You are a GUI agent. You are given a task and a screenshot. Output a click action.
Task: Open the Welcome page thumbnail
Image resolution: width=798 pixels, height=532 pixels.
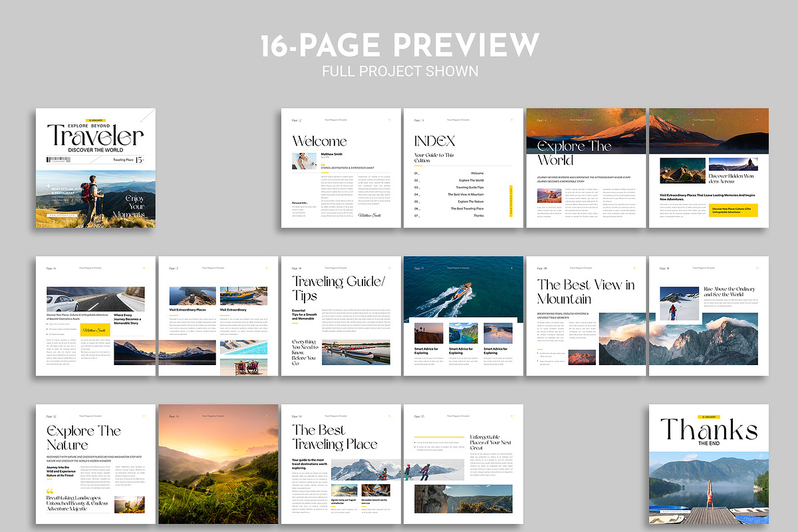(341, 168)
